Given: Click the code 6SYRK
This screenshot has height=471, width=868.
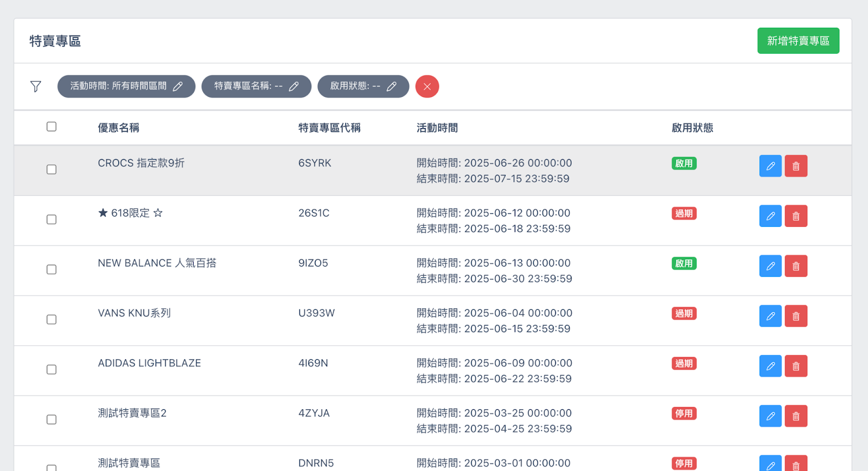Looking at the screenshot, I should tap(315, 163).
